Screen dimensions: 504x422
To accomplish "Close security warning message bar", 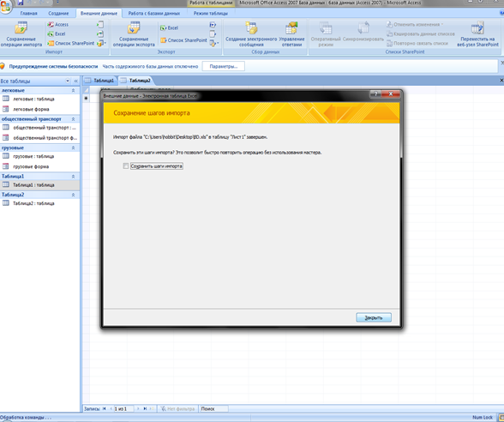I will [502, 63].
